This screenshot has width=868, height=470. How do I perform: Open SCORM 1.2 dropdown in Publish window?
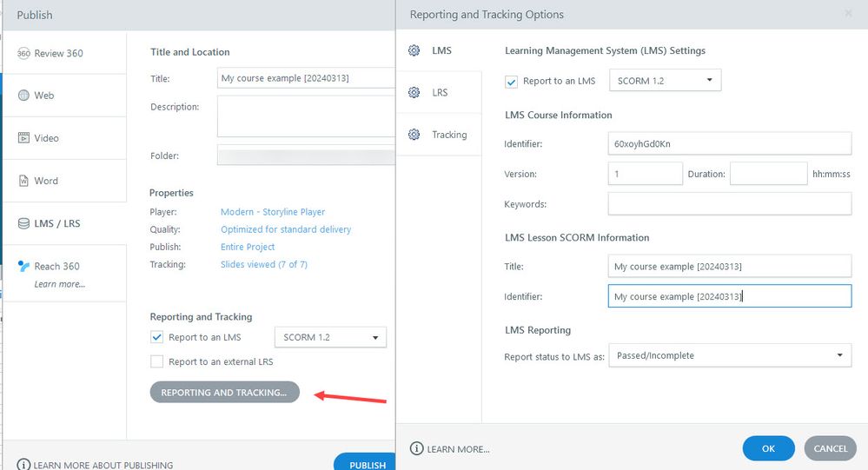pos(330,337)
